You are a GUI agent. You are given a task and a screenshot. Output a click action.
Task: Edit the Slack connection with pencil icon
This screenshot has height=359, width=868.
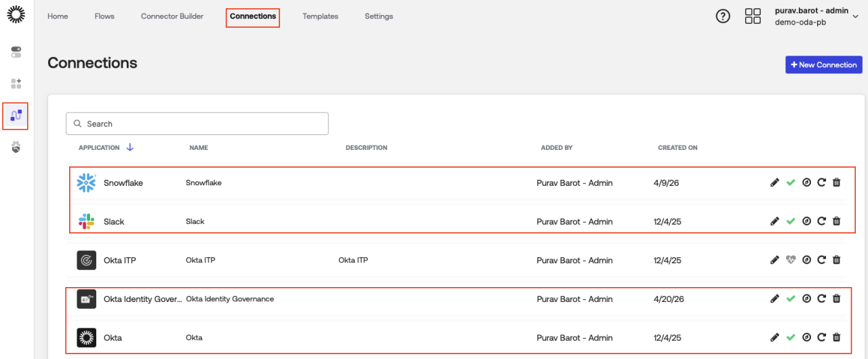(774, 221)
